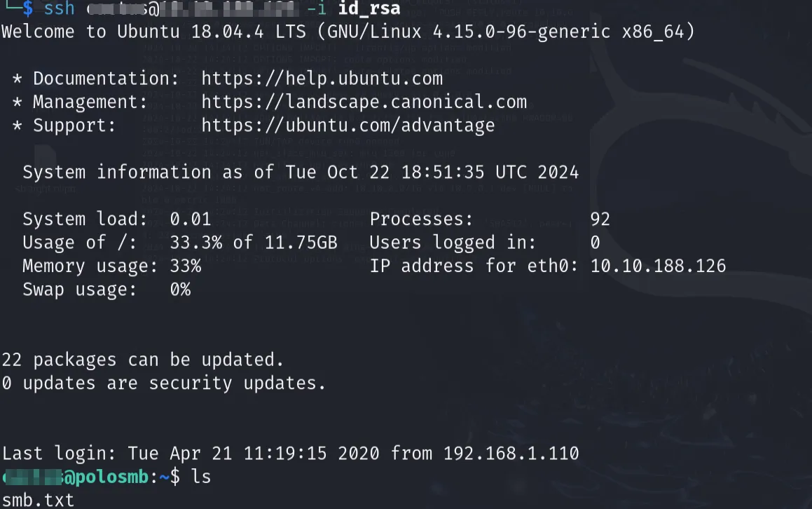Click the security updates line

tap(163, 384)
